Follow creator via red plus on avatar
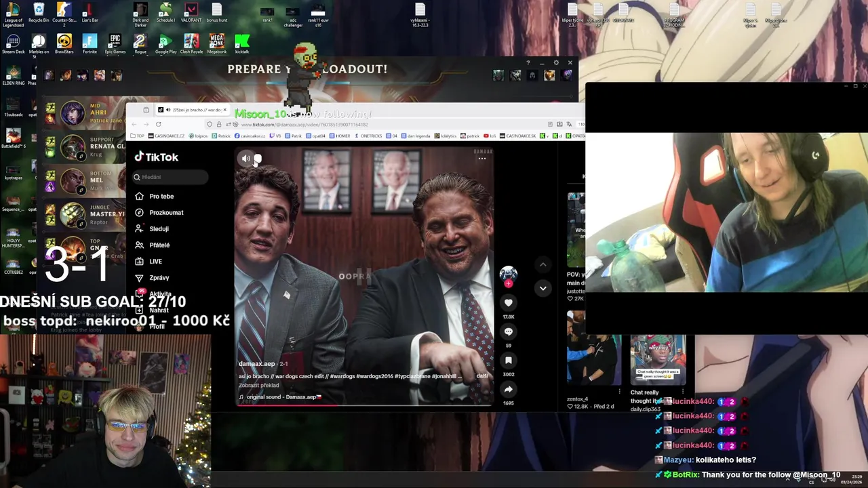 (x=508, y=284)
